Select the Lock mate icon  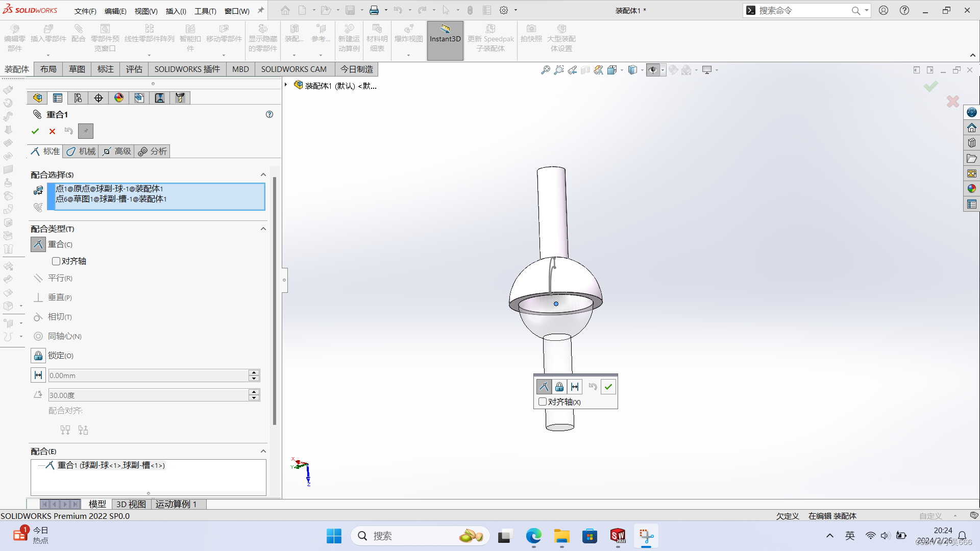point(38,356)
